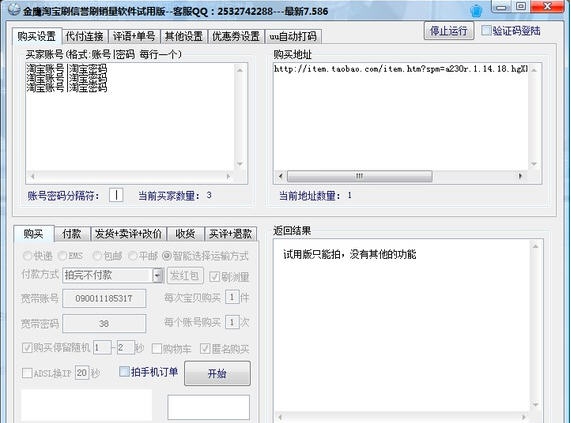
Task: Click the maximum delay seconds field
Action: click(x=126, y=348)
